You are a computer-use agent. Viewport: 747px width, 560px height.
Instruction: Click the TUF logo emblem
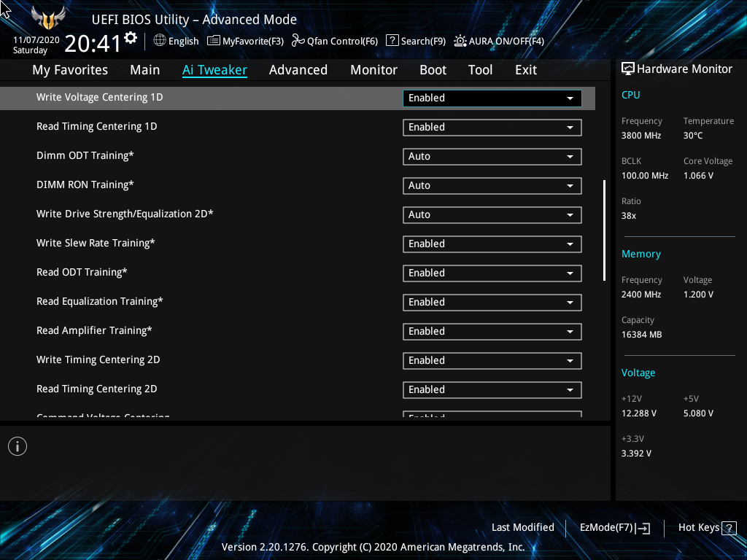(48, 18)
